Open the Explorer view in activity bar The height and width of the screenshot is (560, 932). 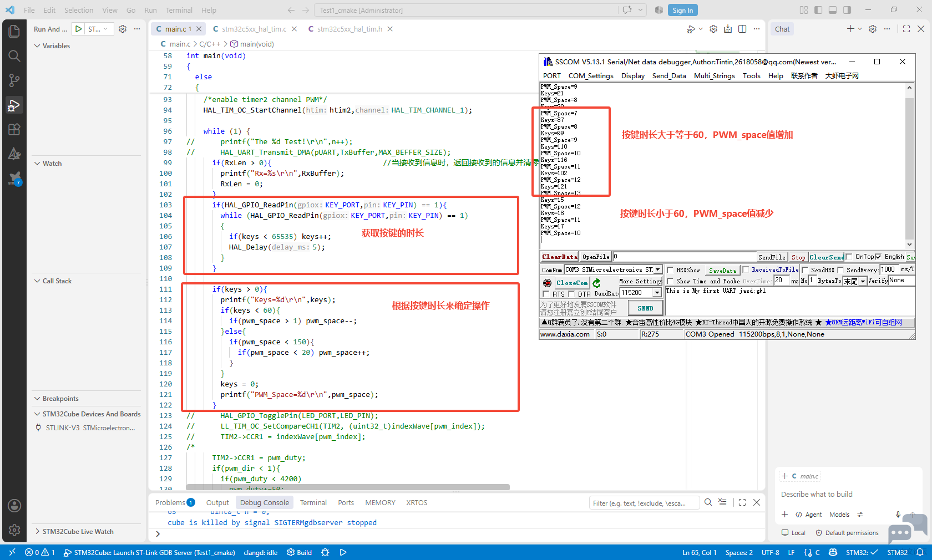[14, 32]
